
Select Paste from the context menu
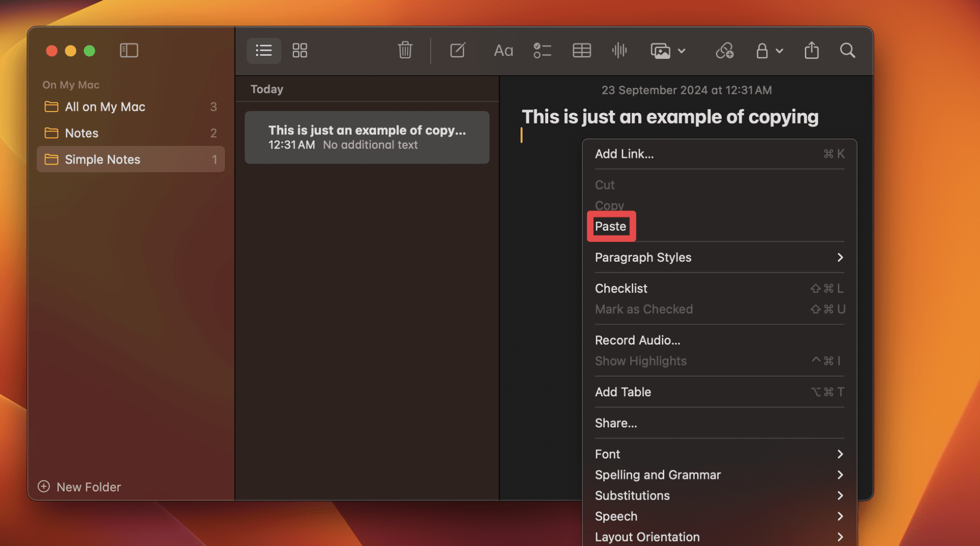[x=611, y=226]
